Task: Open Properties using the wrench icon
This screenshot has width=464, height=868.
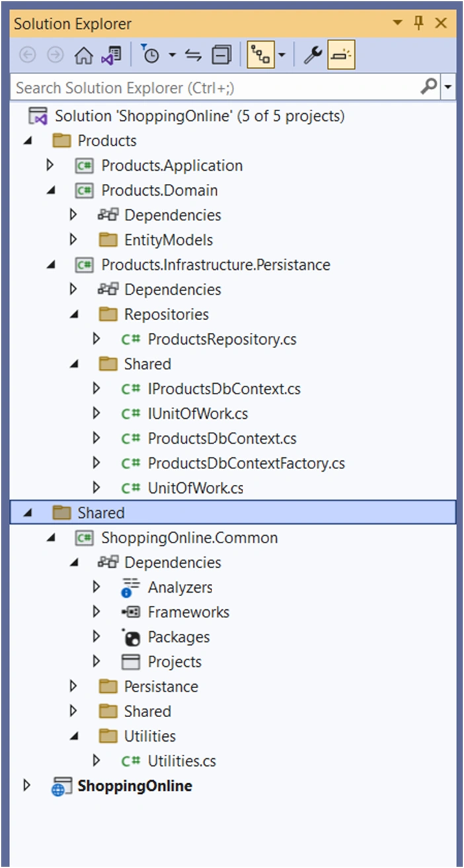Action: (312, 56)
